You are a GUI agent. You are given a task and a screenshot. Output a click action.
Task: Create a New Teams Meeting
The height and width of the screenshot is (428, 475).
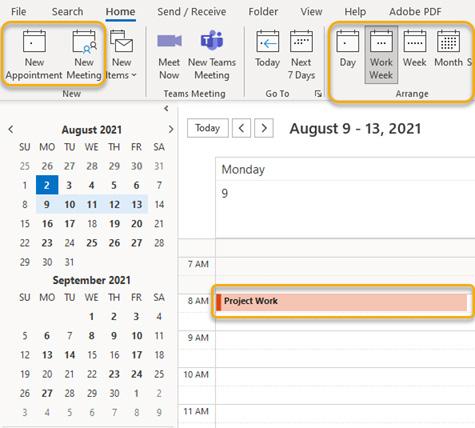[212, 55]
